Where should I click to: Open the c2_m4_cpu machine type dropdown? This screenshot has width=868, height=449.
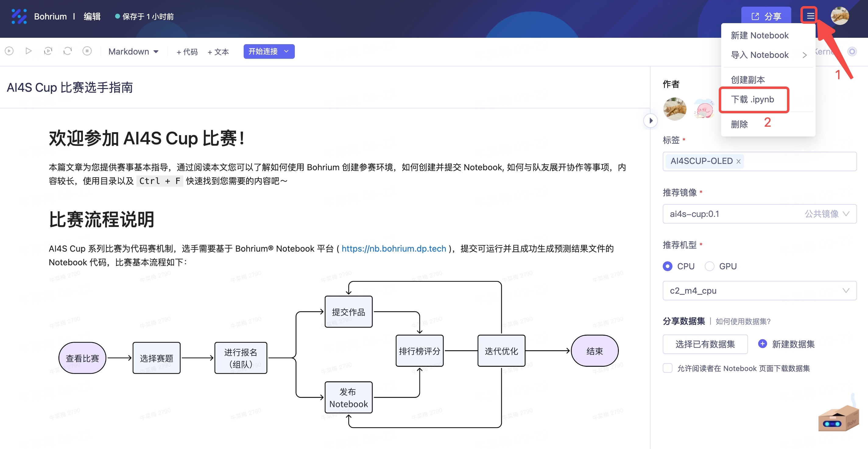[x=760, y=291]
